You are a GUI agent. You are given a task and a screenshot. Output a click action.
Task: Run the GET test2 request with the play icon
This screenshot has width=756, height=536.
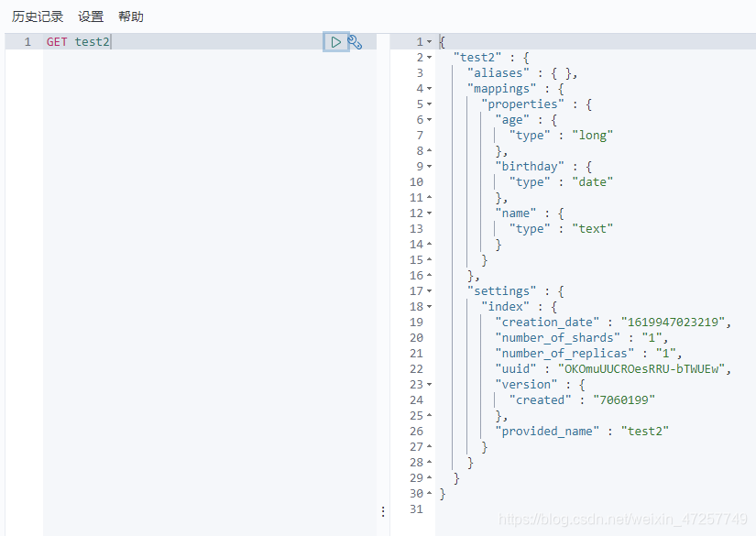[x=335, y=42]
